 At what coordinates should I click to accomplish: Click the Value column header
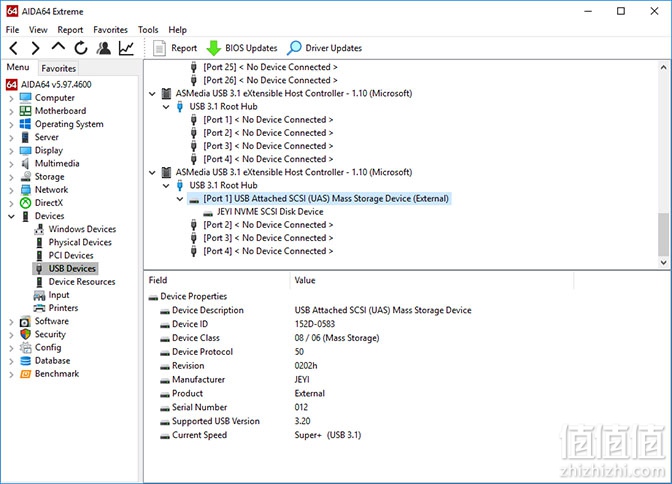tap(432, 280)
